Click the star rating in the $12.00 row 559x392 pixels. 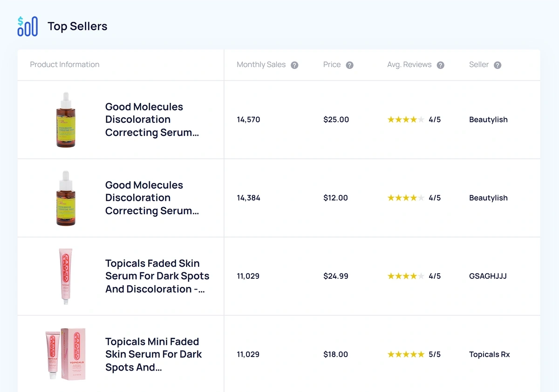pos(406,198)
